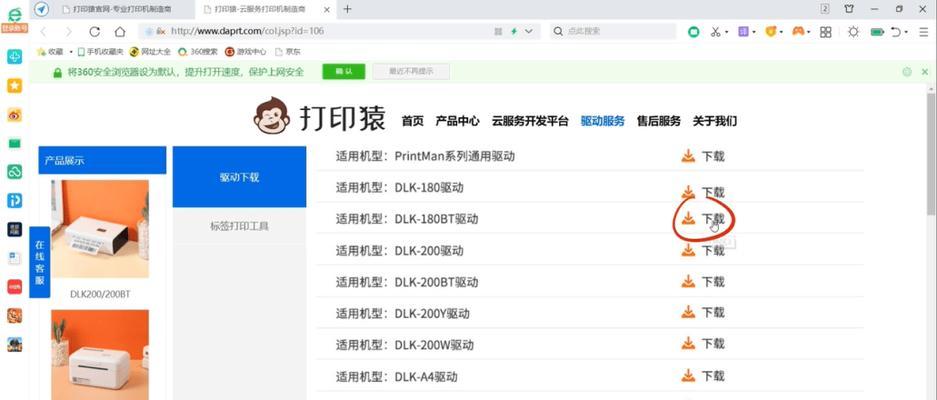Click the lightning speed mode icon
This screenshot has height=400, width=937.
pos(514,31)
